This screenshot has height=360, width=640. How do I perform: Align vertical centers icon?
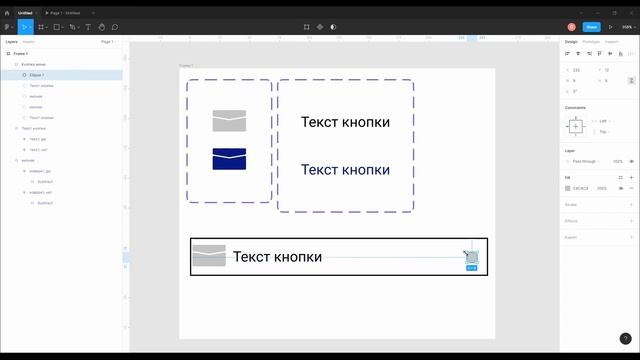tap(610, 53)
